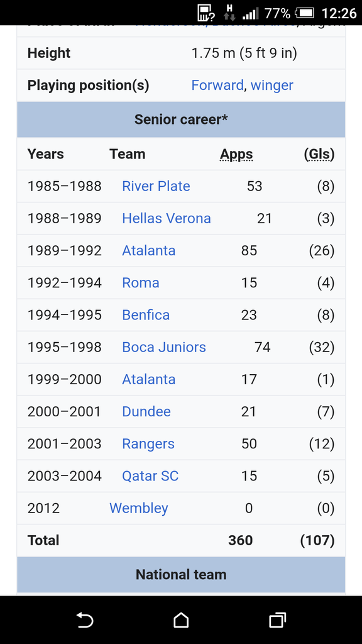Tap the Android back navigation icon

click(x=85, y=619)
